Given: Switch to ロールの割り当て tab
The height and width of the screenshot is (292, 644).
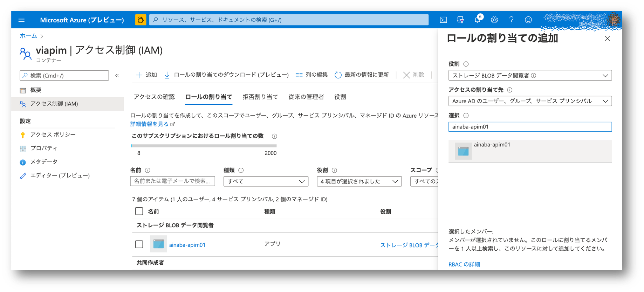Looking at the screenshot, I should tap(208, 97).
